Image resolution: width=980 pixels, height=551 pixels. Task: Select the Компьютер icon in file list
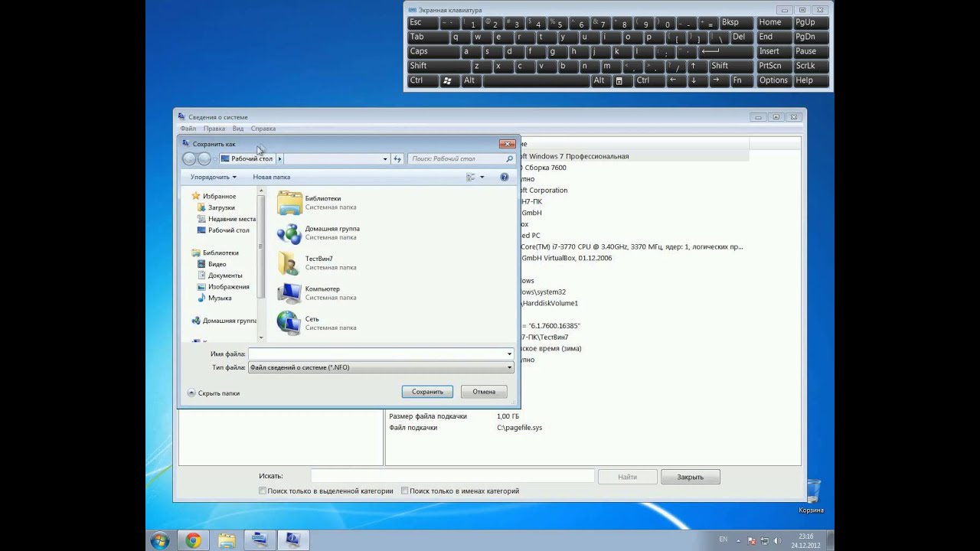tap(289, 293)
